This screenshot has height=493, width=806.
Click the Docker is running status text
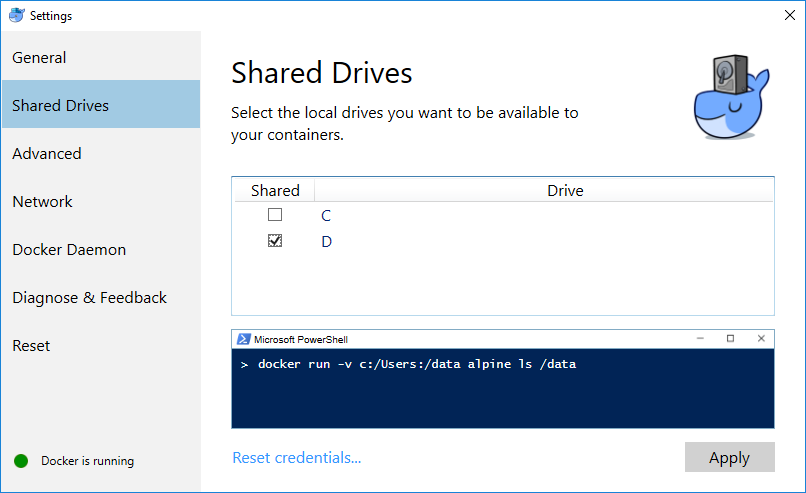pos(87,461)
